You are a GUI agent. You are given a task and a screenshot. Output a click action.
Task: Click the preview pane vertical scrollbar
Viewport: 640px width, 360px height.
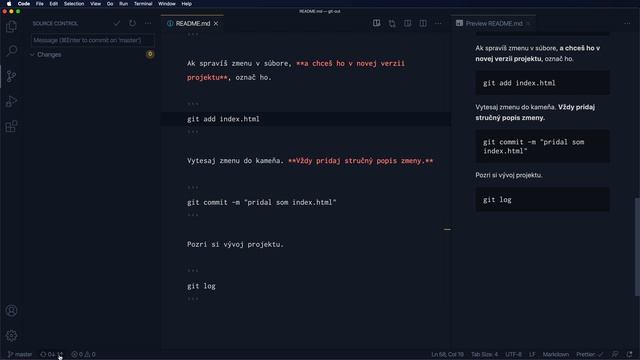point(637,246)
